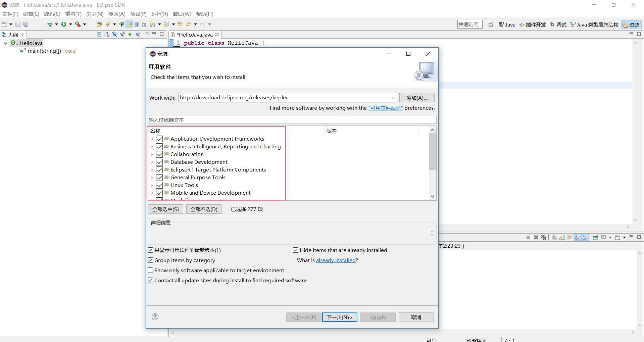The image size is (644, 342).
Task: Click Hide Static Members icon in Outline
Action: coord(122,34)
